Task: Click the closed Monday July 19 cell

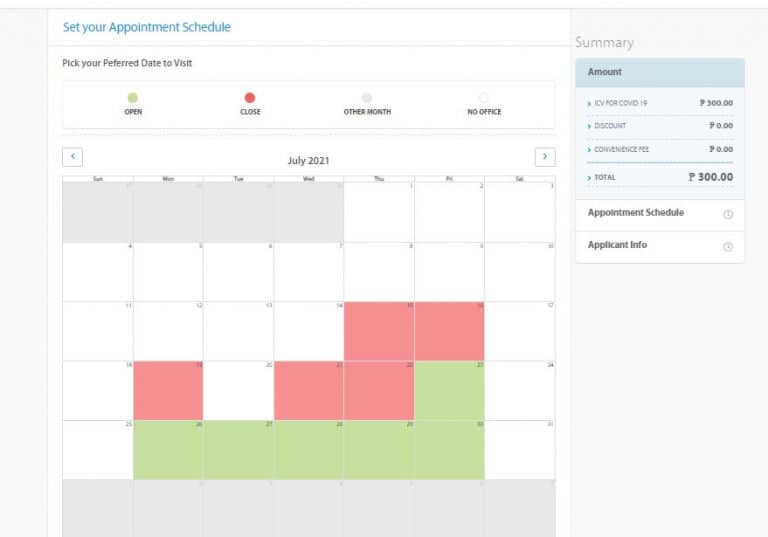Action: coord(168,390)
